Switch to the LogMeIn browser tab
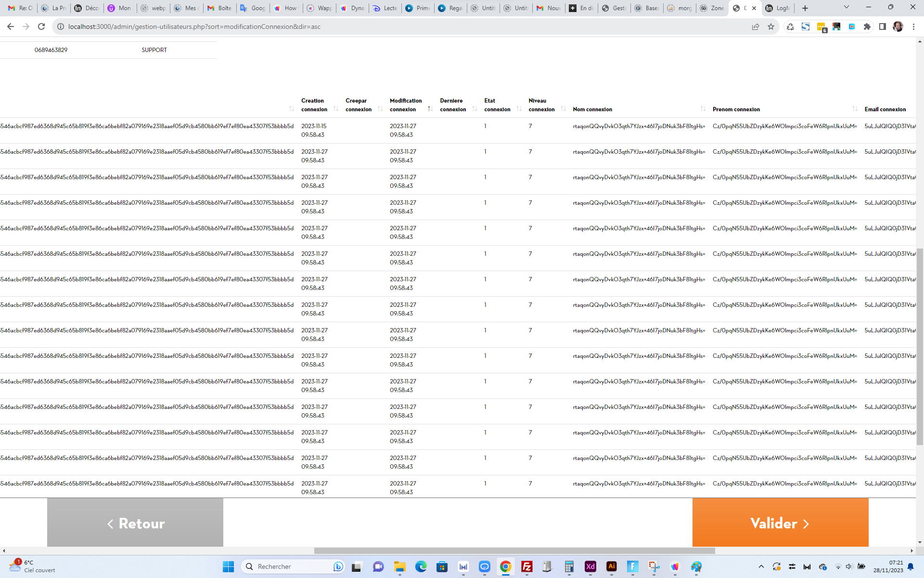The image size is (924, 578). click(x=778, y=8)
